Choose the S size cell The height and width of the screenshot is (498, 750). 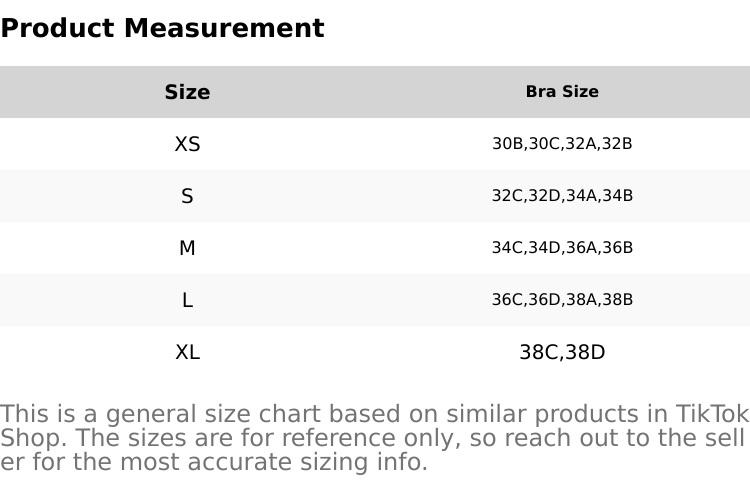tap(187, 196)
